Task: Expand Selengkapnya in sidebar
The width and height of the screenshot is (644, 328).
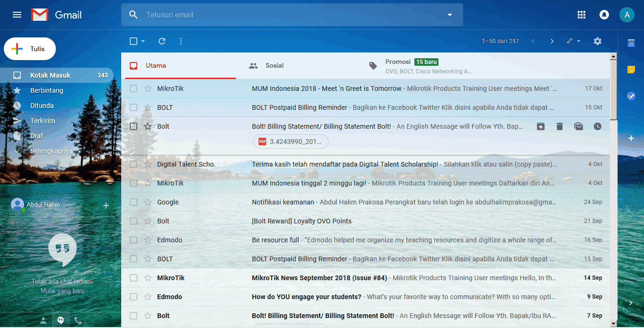Action: pos(51,151)
